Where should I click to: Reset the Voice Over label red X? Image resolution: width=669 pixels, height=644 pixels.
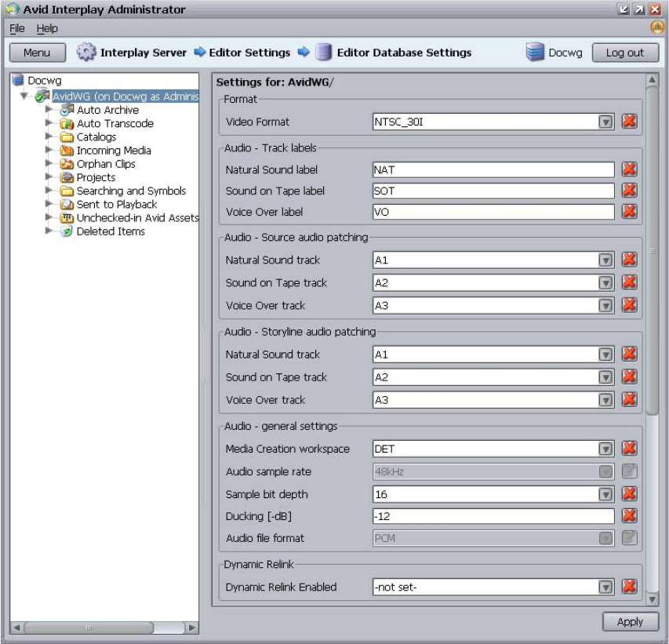(629, 211)
